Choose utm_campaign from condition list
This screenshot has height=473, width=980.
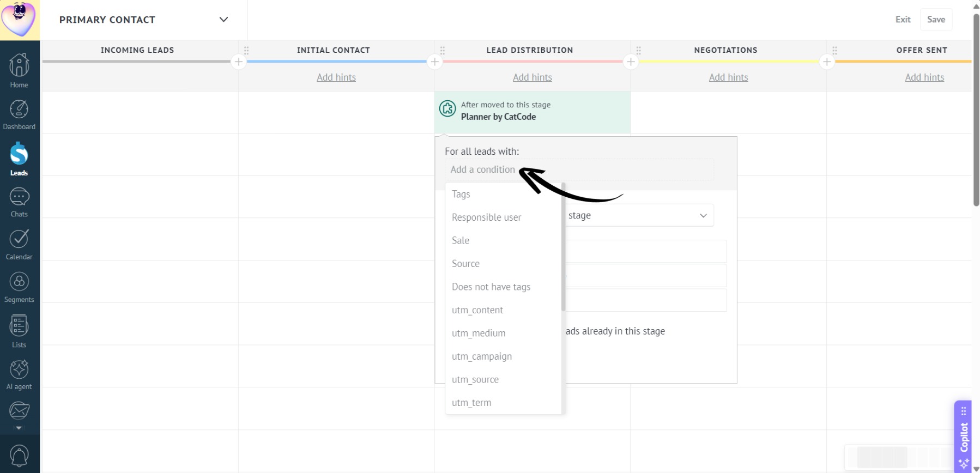tap(482, 356)
